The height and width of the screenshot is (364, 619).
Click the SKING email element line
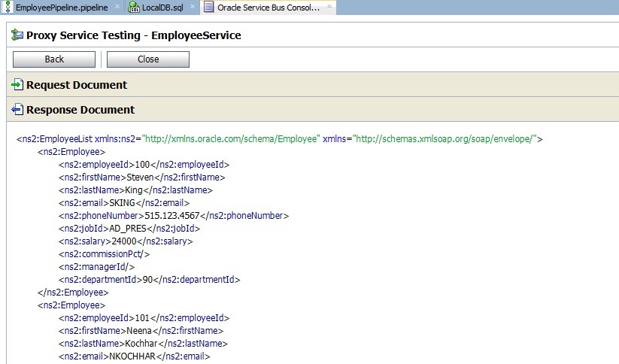coord(124,202)
